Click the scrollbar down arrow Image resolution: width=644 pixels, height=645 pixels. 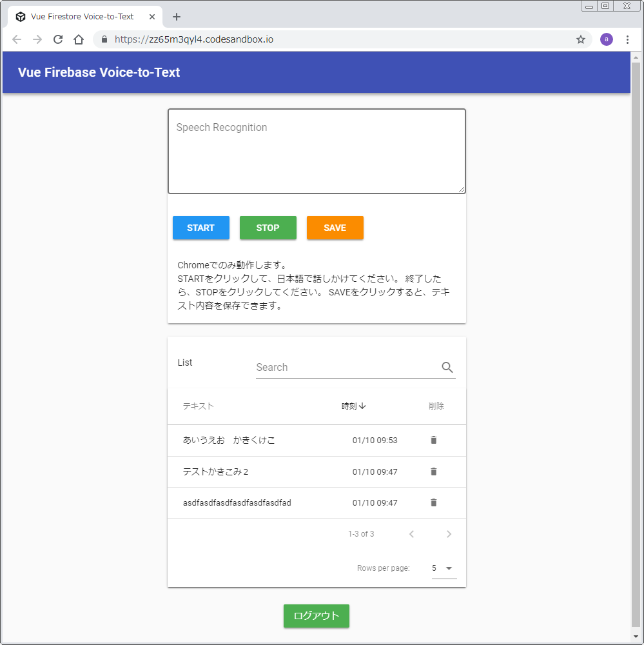pyautogui.click(x=636, y=637)
